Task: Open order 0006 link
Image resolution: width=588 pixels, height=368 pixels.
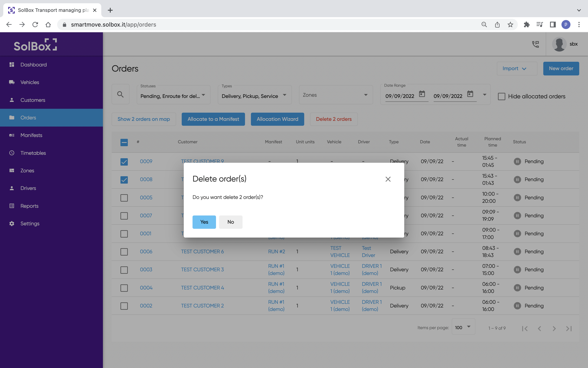Action: [x=146, y=251]
